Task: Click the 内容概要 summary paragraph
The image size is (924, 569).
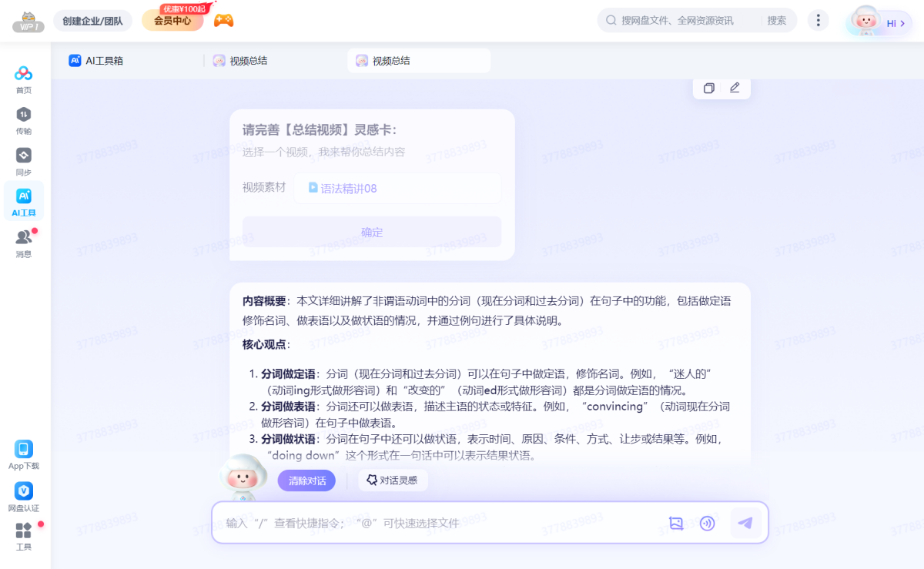Action: 487,310
